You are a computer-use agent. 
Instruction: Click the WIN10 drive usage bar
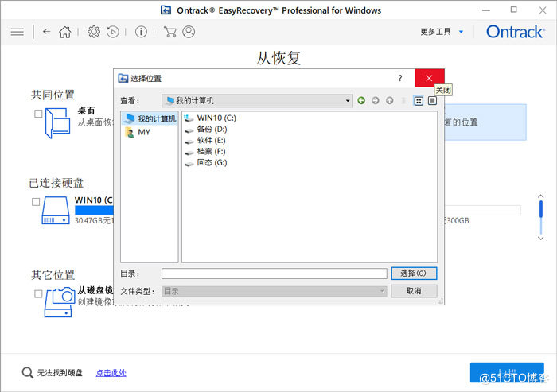(94, 210)
